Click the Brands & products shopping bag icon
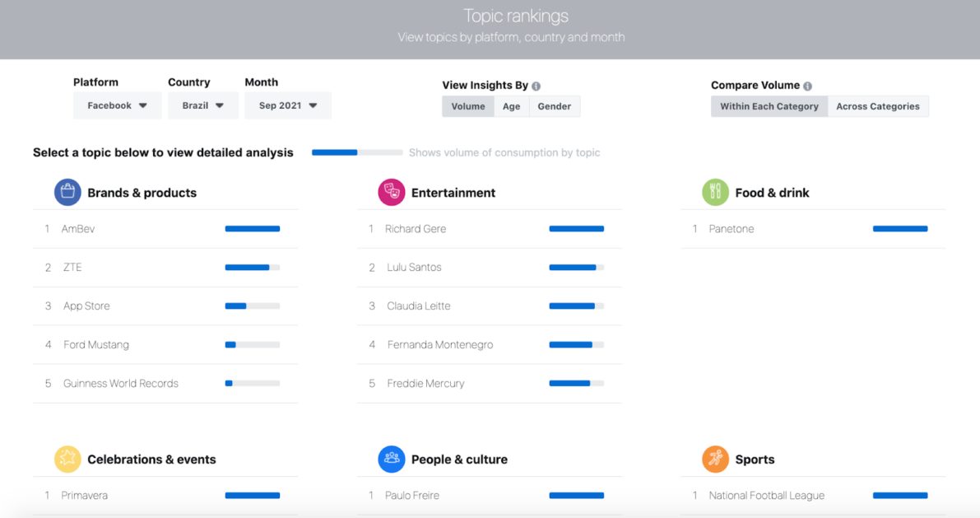Viewport: 980px width, 518px height. point(67,193)
